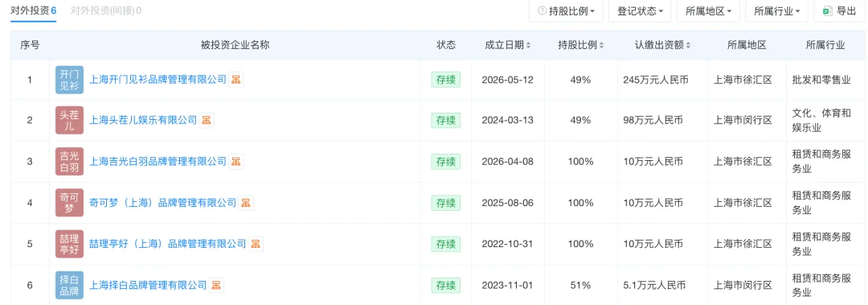Select the 51% shareholding cell
Viewport: 868px width, 305px height.
pyautogui.click(x=581, y=286)
